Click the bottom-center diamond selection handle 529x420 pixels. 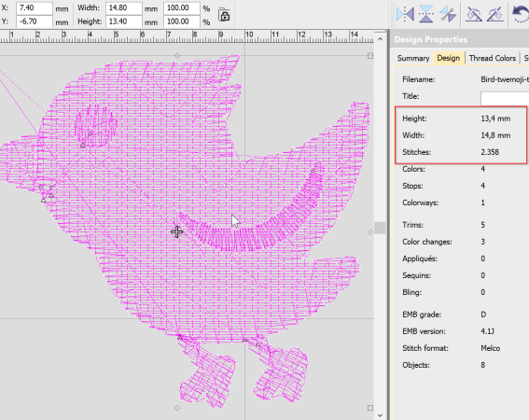177,408
